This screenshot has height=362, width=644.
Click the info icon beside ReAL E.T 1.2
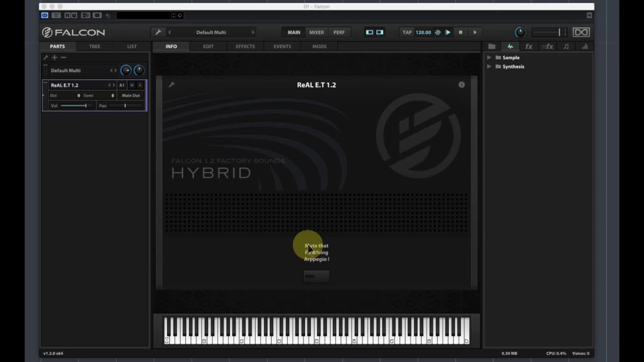[x=461, y=85]
